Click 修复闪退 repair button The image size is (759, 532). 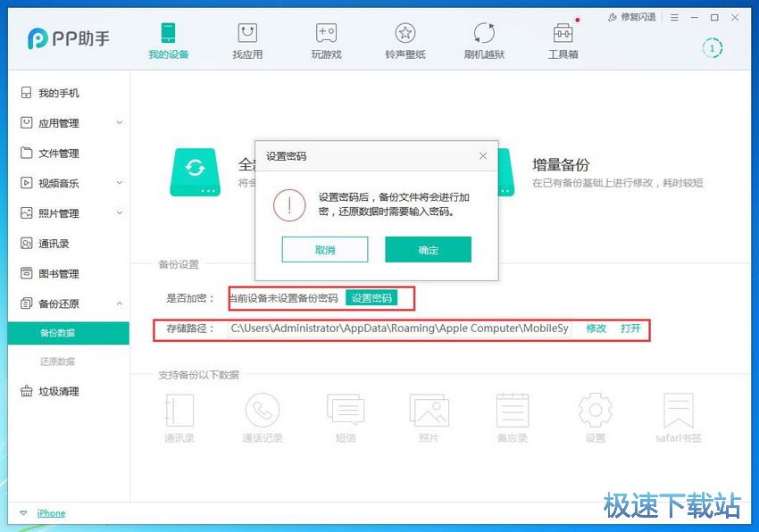click(632, 17)
